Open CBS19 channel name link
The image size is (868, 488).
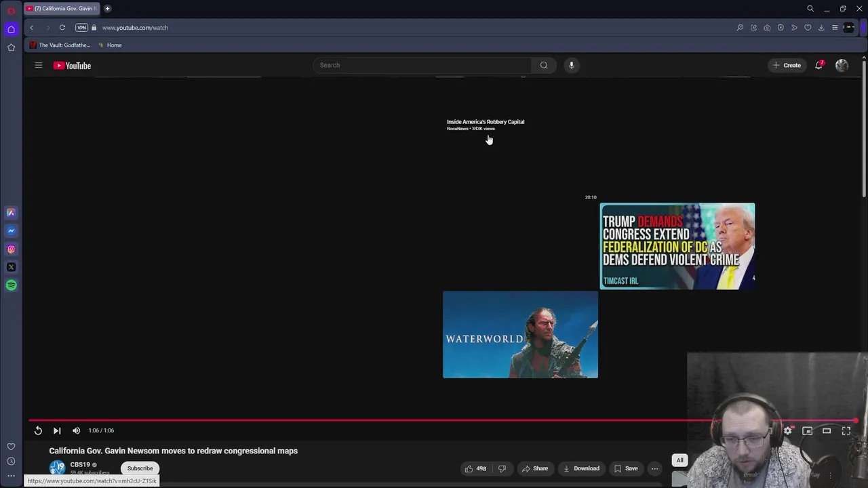pos(80,465)
